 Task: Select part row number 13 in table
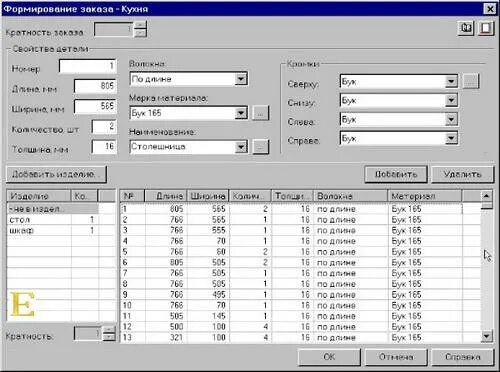pos(300,337)
